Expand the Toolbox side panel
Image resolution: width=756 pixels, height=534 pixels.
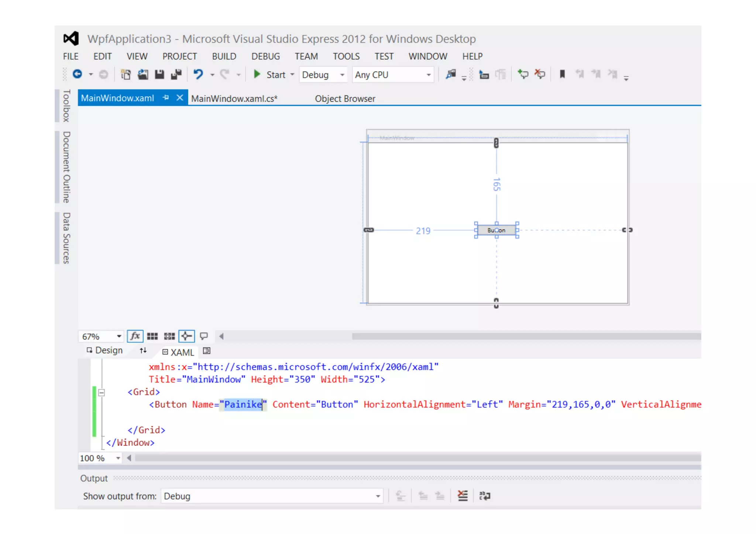pyautogui.click(x=66, y=106)
